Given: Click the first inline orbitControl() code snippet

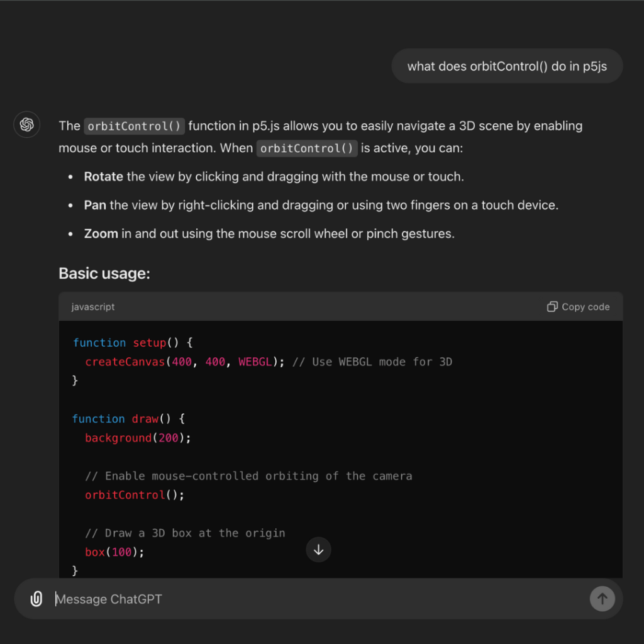Looking at the screenshot, I should click(135, 126).
